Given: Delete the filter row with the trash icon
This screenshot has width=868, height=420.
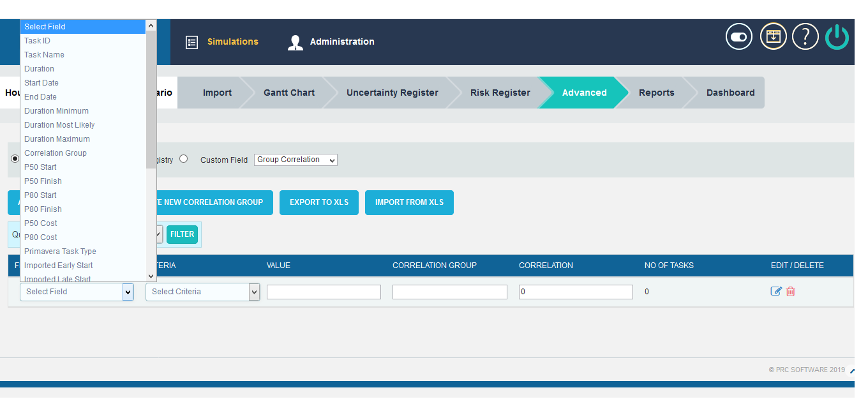Looking at the screenshot, I should point(790,291).
